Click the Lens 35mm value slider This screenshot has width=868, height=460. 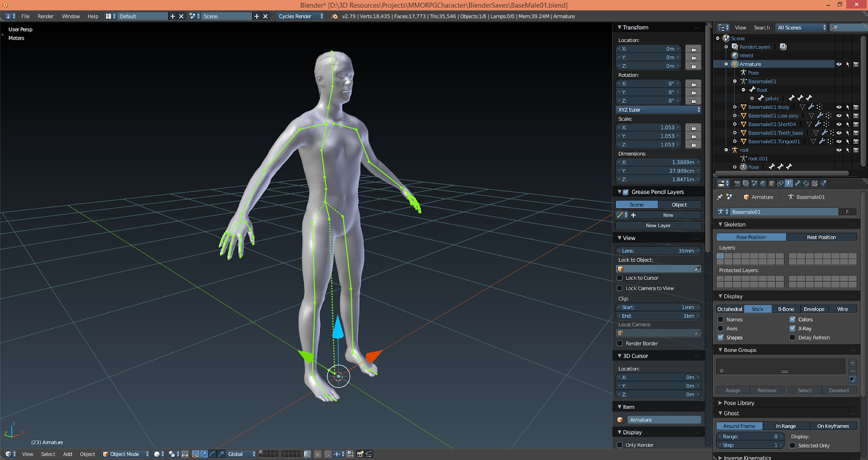[x=658, y=251]
